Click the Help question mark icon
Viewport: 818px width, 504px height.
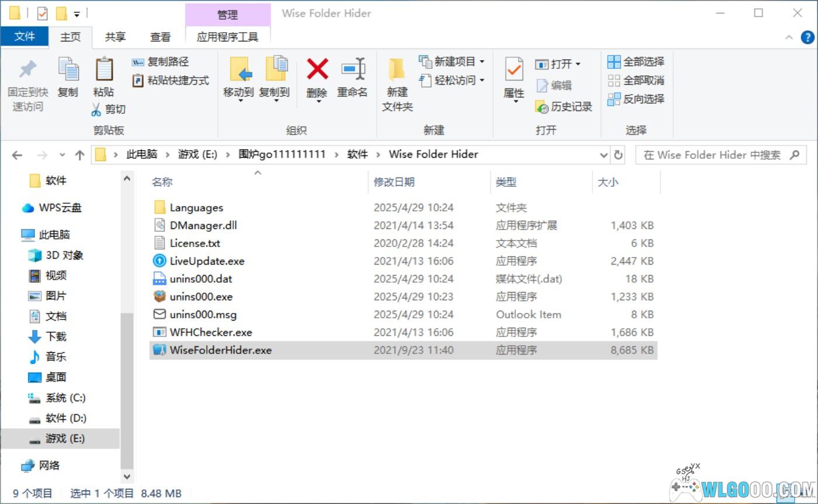(807, 37)
